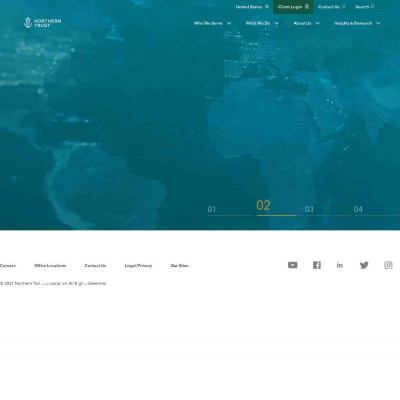
Task: Open the Office Locations footer link
Action: click(50, 266)
